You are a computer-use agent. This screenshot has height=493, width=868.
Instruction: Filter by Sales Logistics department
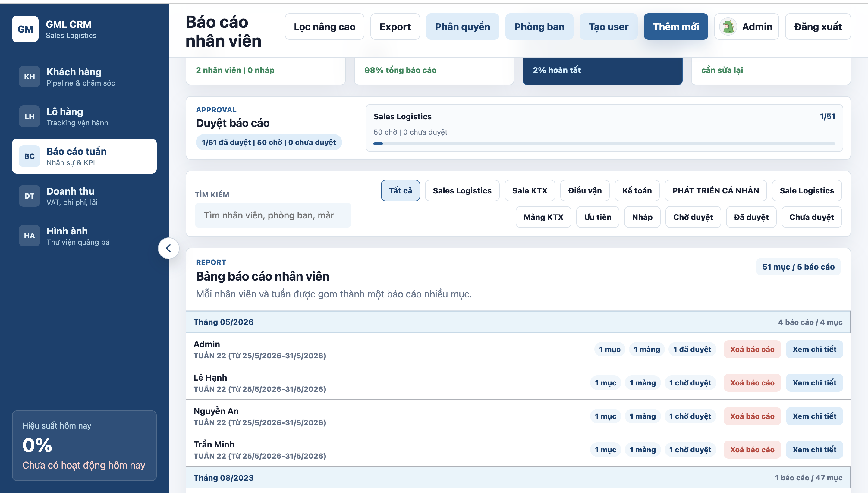pos(462,191)
